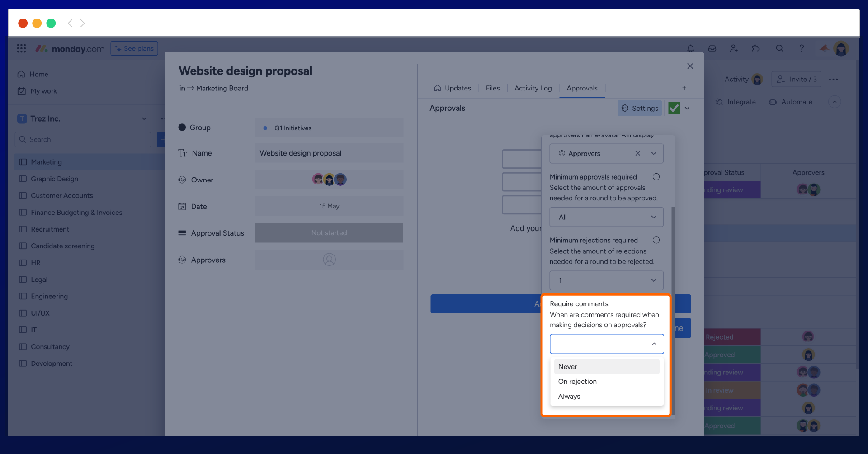
Task: Click the upgrade rocket icon
Action: click(824, 48)
